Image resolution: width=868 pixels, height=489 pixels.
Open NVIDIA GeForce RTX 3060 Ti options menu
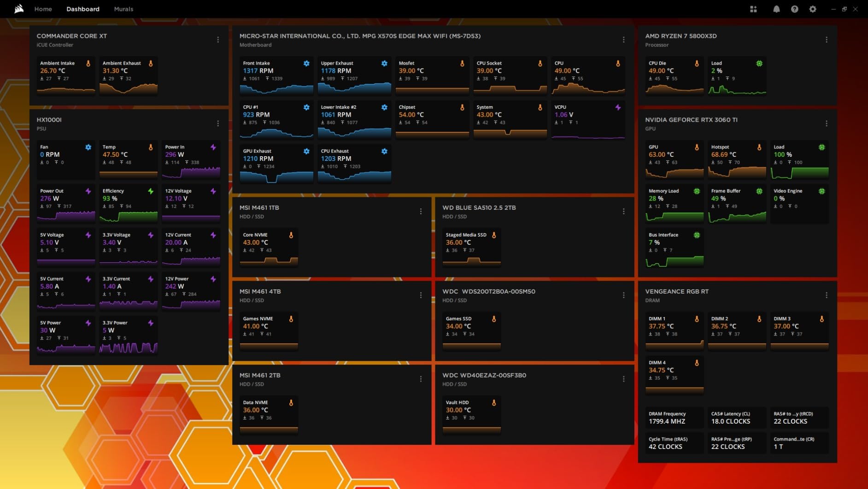[827, 124]
